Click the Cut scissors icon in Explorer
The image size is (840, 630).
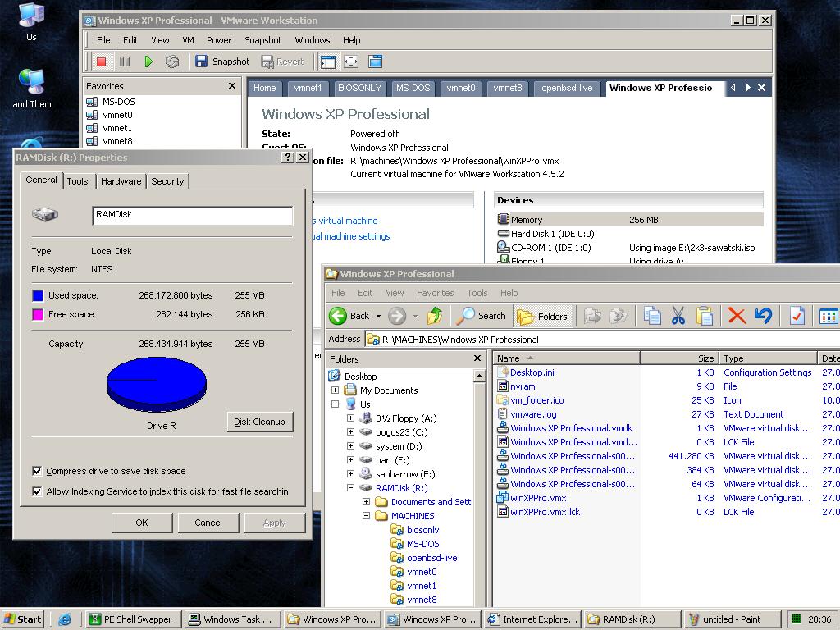click(678, 316)
